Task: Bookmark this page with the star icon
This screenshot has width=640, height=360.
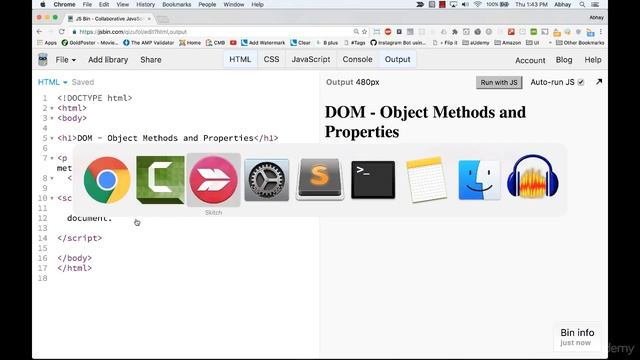Action: coord(364,31)
